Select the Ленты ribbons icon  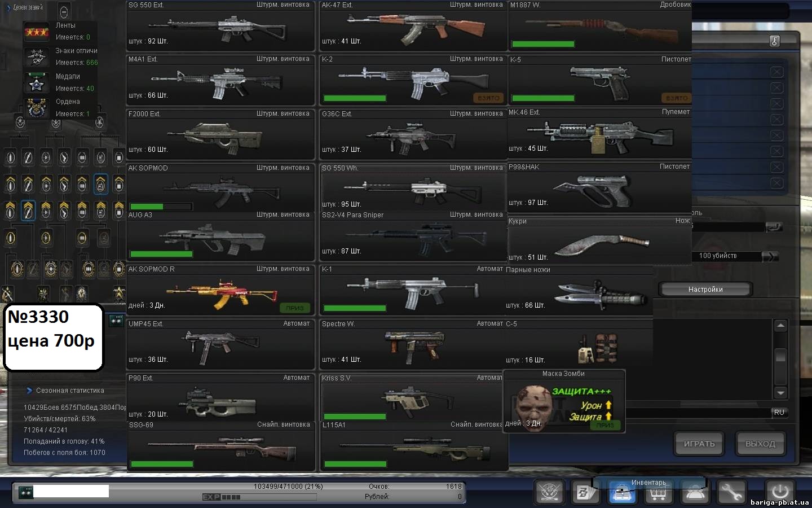tap(37, 32)
